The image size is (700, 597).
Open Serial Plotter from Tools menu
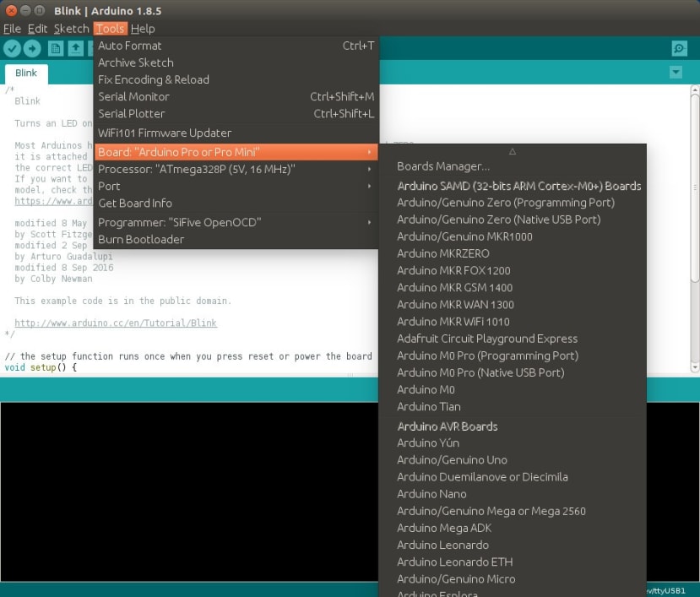(236, 113)
